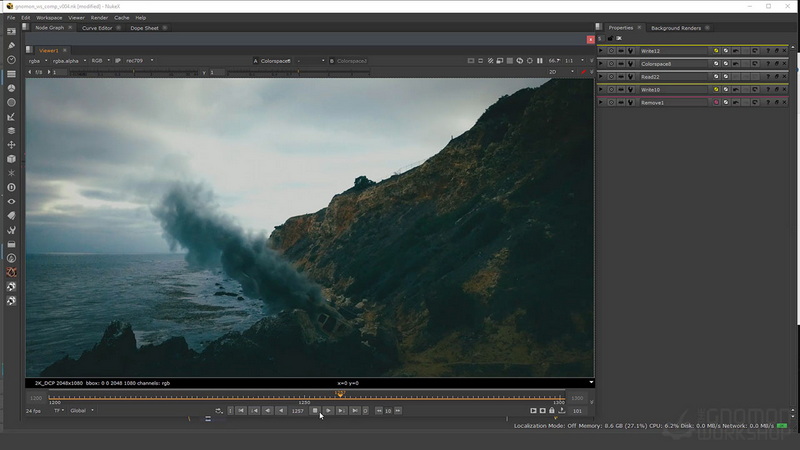Click the frame increment field showing 10
The height and width of the screenshot is (450, 800).
click(x=388, y=411)
